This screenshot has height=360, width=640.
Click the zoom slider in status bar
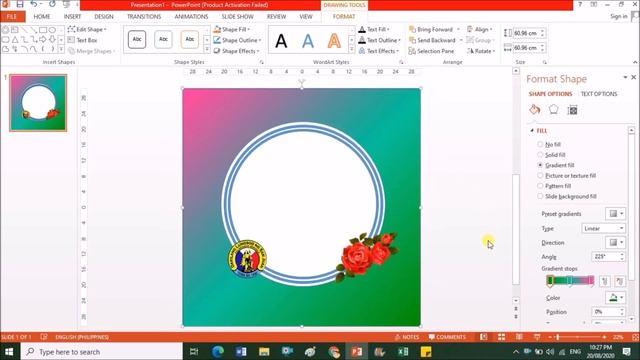coord(577,337)
